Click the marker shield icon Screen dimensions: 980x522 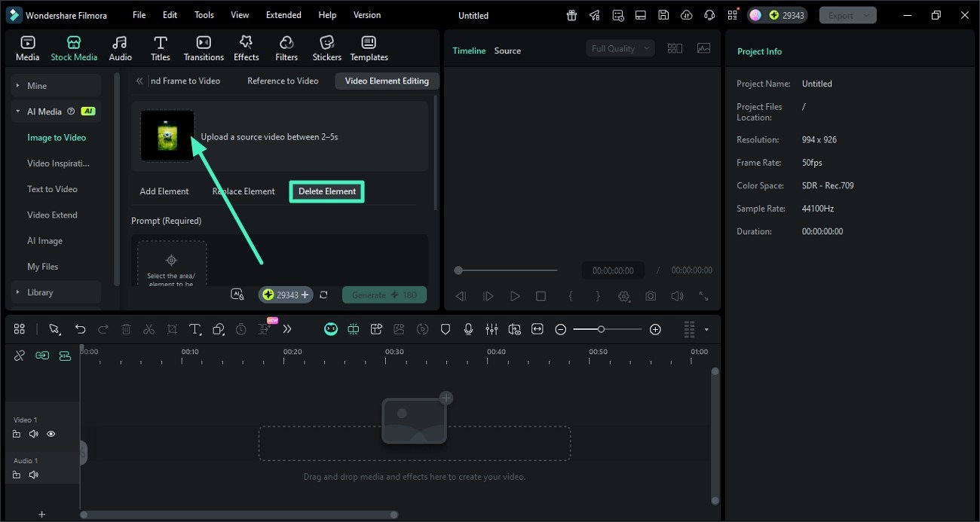click(446, 329)
